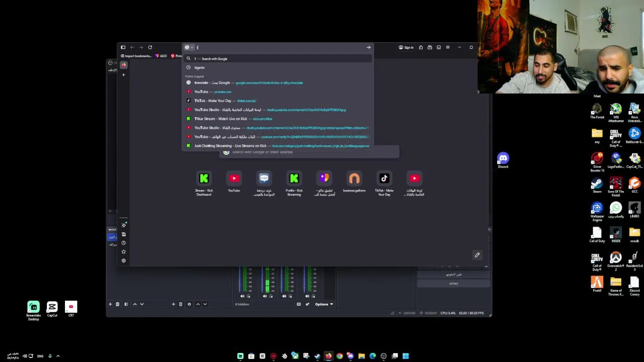Image resolution: width=644 pixels, height=362 pixels.
Task: Move source down arrow in OBS sources panel
Action: coord(205,304)
